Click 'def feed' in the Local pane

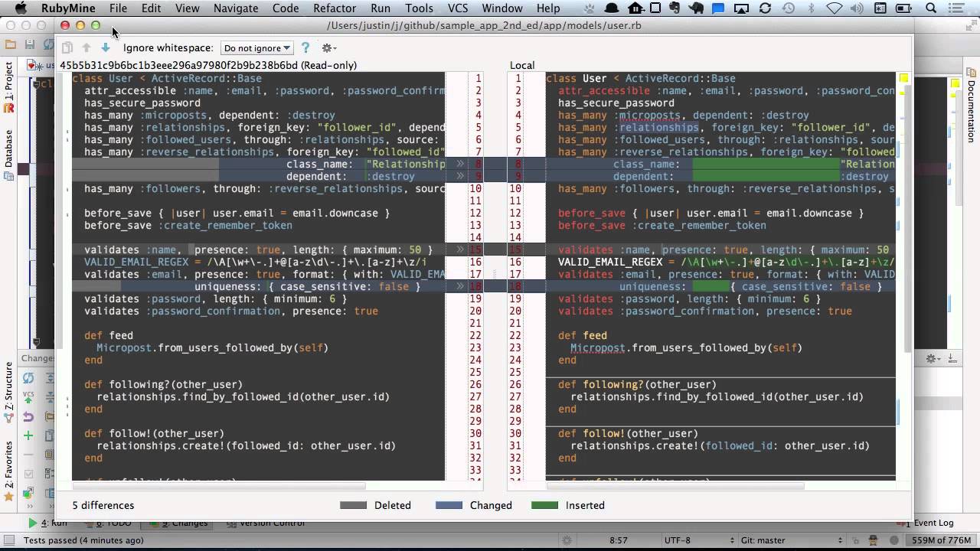[x=583, y=335]
